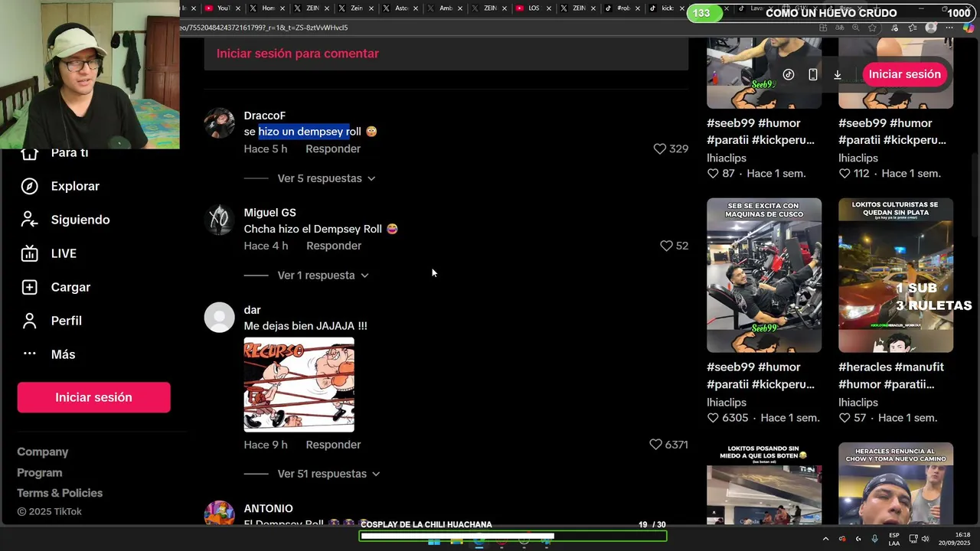Switch to the #rob TikTok tab
This screenshot has width=980, height=551.
(x=622, y=8)
